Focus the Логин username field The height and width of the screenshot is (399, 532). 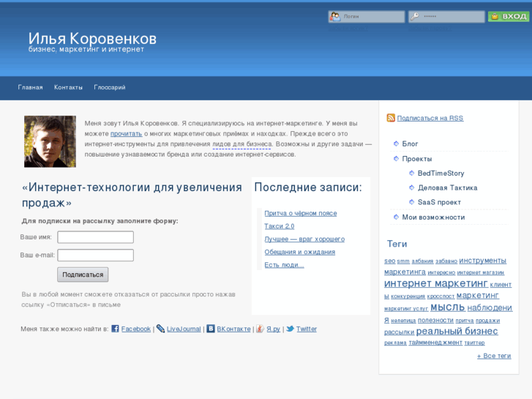(x=367, y=16)
